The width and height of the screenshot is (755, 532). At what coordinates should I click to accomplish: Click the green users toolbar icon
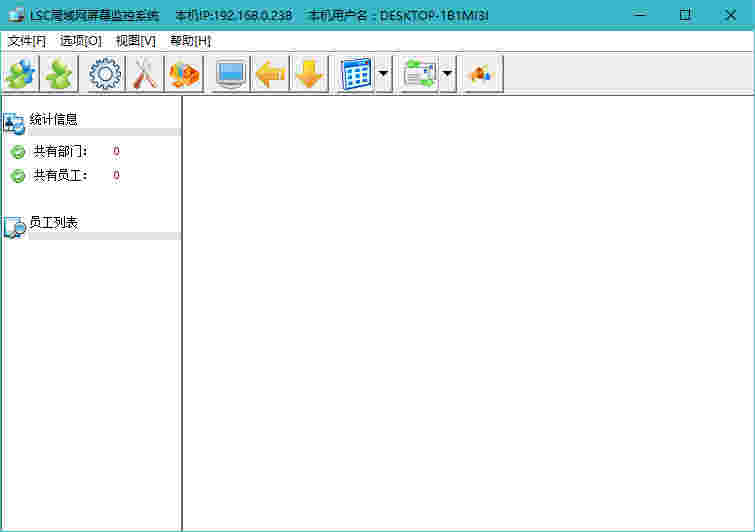[60, 75]
